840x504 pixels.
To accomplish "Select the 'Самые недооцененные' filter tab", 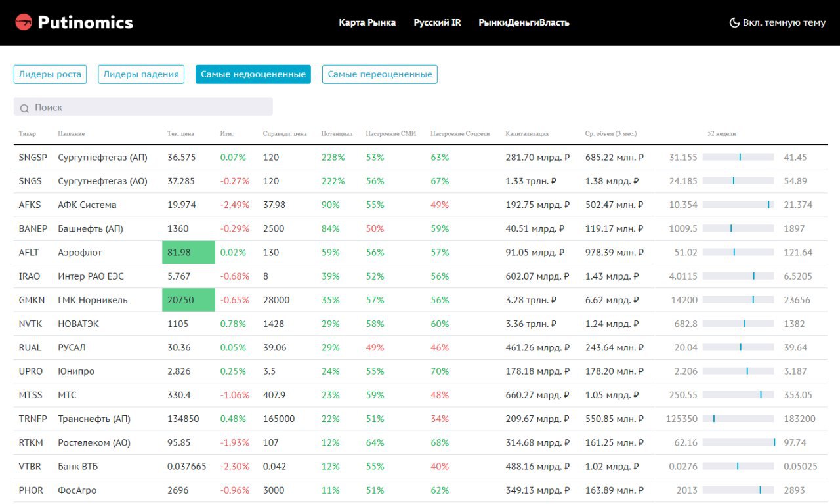I will 253,74.
